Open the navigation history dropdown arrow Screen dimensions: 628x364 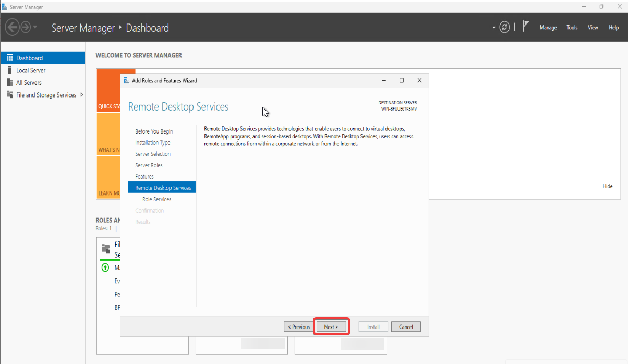click(35, 27)
